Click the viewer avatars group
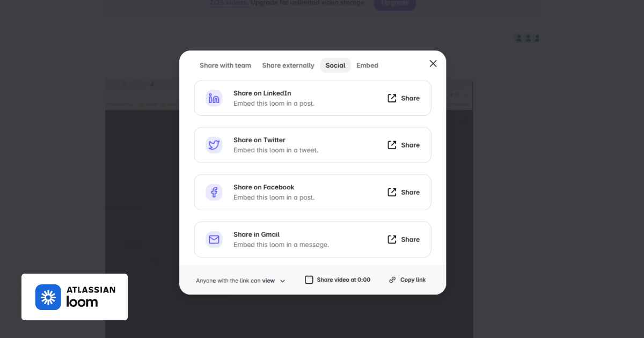 coord(527,38)
